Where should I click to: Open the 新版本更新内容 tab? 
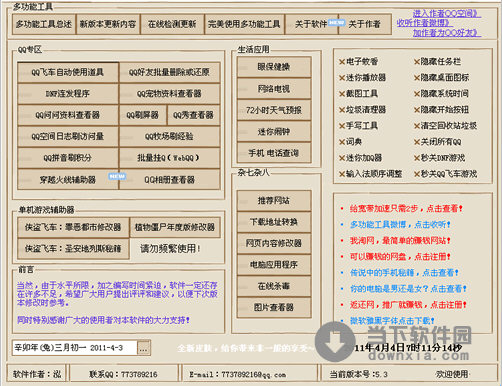click(108, 24)
